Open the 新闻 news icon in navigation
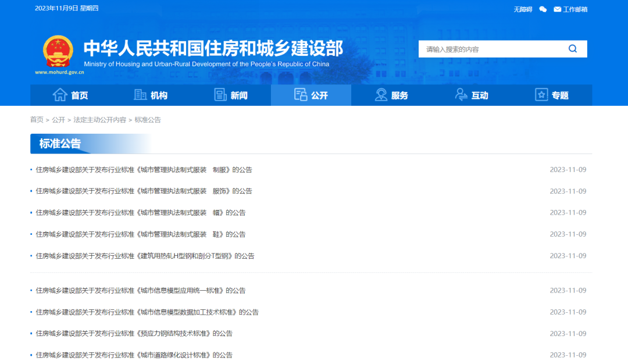 point(220,94)
